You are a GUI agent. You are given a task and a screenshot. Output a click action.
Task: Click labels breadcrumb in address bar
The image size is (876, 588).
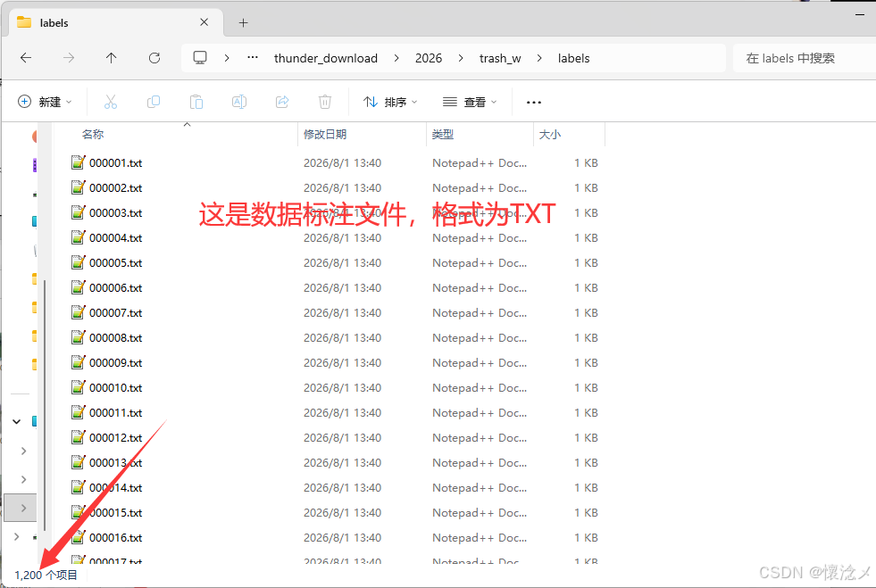(574, 58)
